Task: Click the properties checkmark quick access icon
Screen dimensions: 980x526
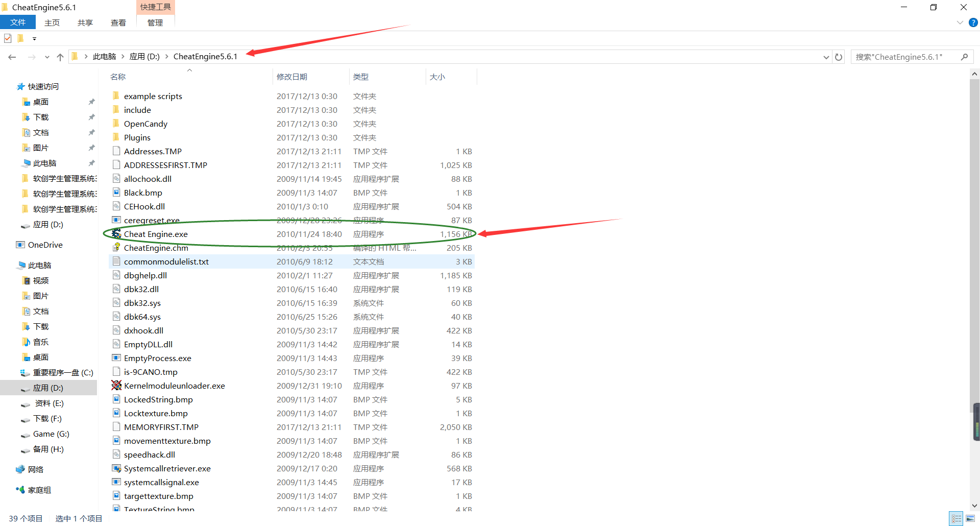Action: (x=8, y=38)
